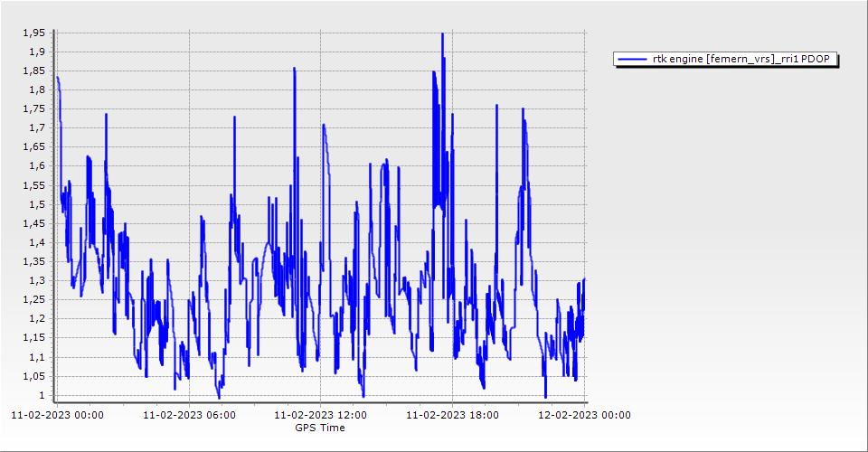Click the "rtk engine [femern_vrs]_rri1 PDOP" legend text
Image resolution: width=868 pixels, height=452 pixels.
coord(738,59)
